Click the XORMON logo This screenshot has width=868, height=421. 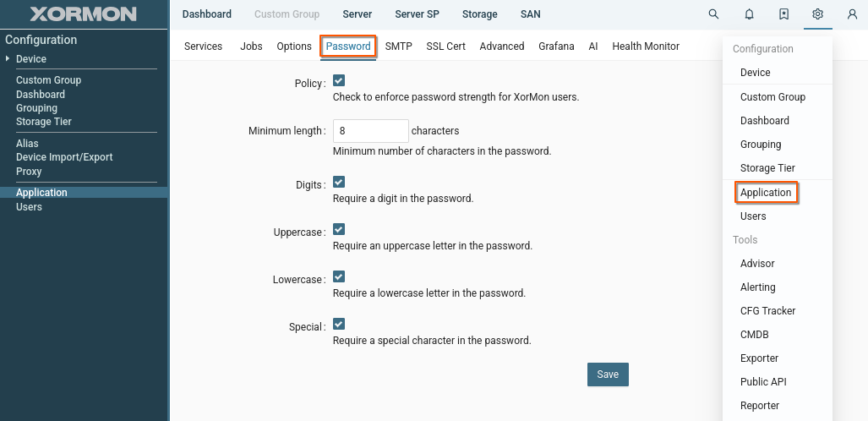[84, 14]
